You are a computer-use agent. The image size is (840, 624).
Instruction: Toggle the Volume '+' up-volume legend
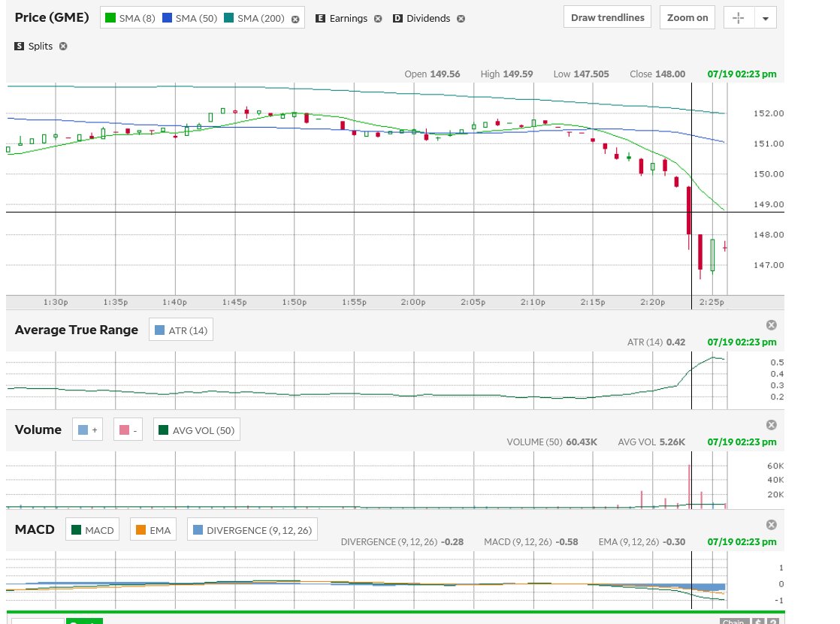point(87,430)
